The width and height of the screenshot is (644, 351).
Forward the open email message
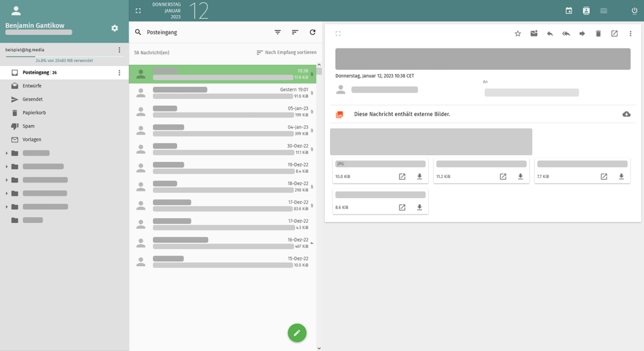pyautogui.click(x=582, y=33)
